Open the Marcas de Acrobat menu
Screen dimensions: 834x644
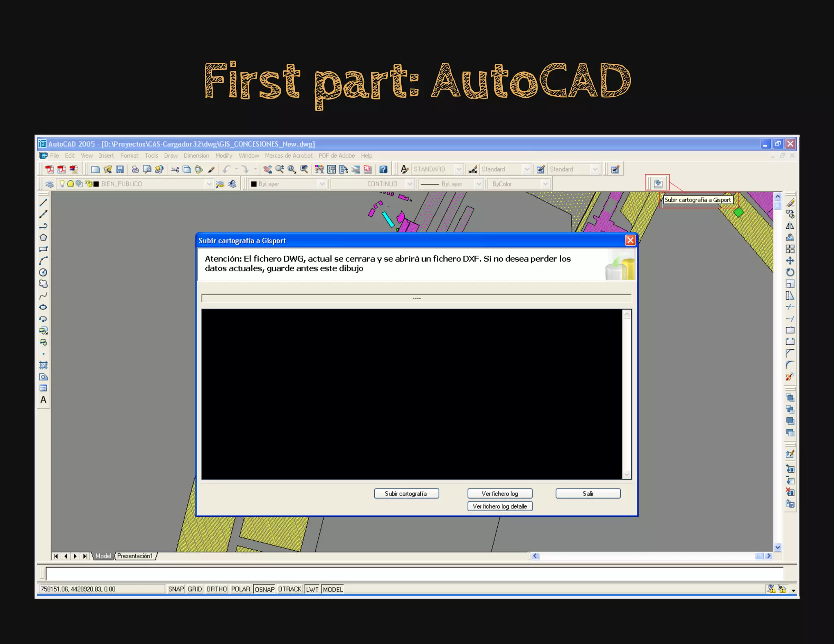click(289, 156)
